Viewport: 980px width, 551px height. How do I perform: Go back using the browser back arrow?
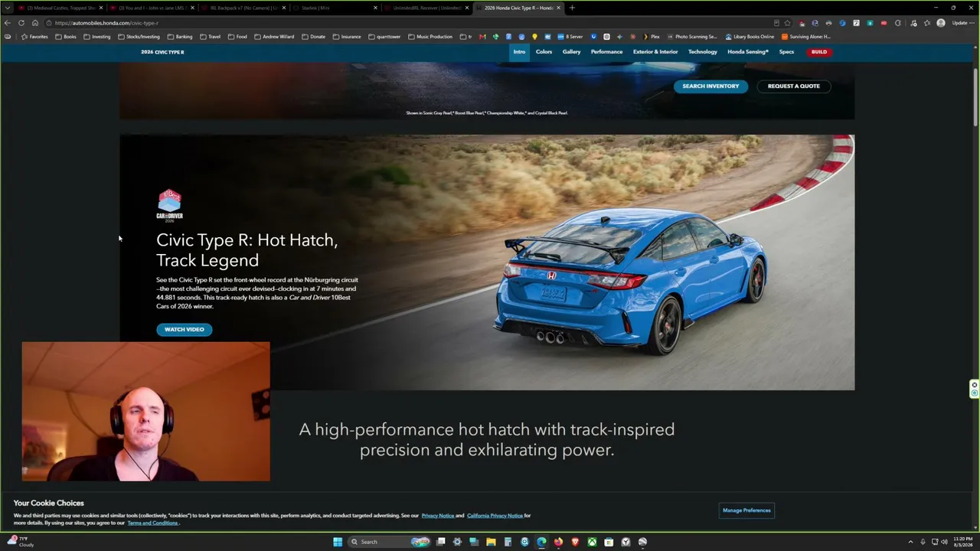point(8,23)
